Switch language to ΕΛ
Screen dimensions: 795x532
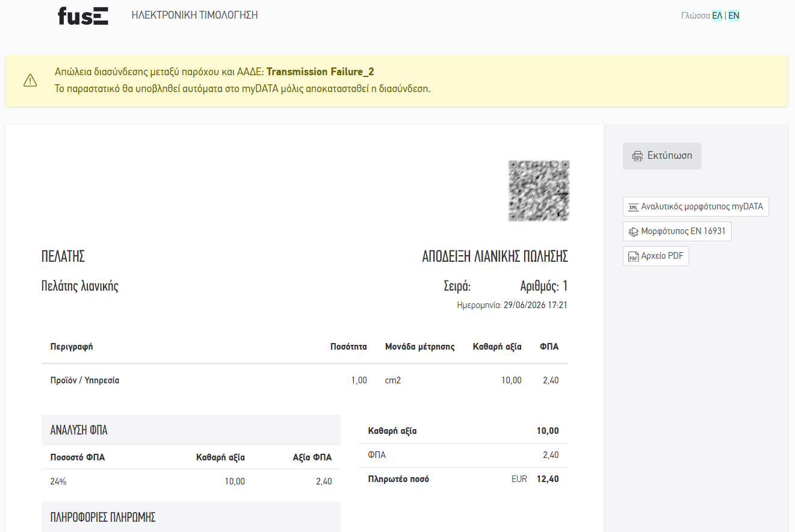click(717, 16)
